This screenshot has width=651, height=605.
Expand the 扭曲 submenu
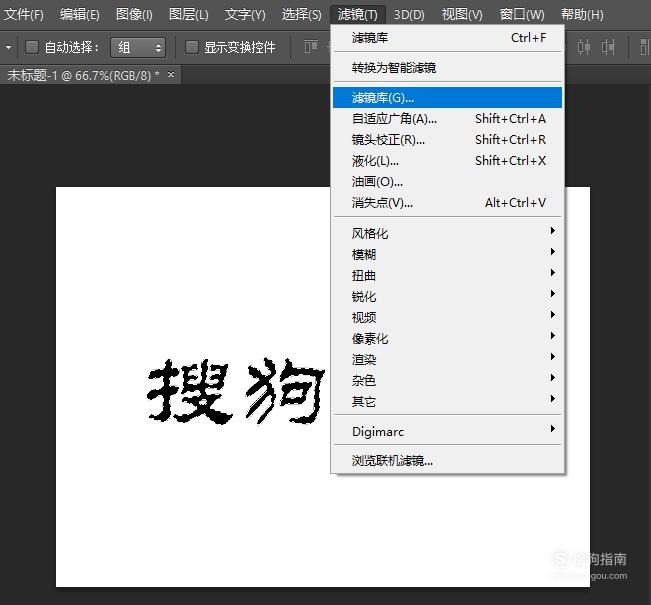point(447,275)
